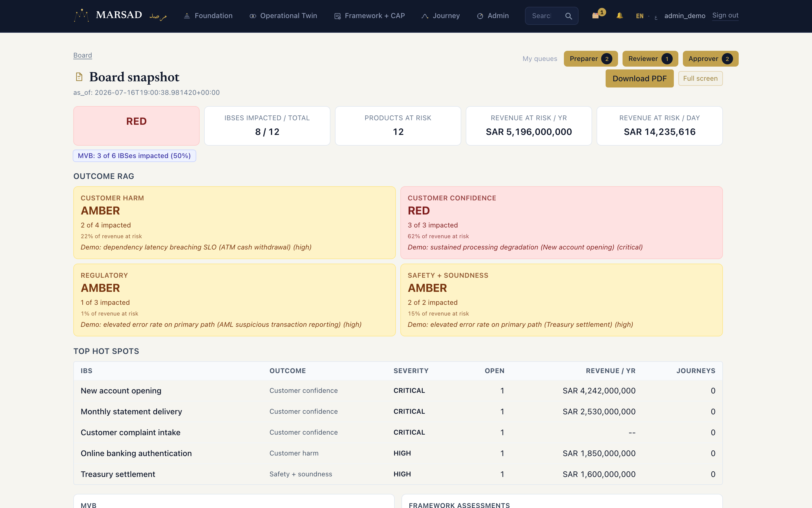Image resolution: width=812 pixels, height=508 pixels.
Task: Select the Monthly statement delivery row
Action: [x=398, y=411]
